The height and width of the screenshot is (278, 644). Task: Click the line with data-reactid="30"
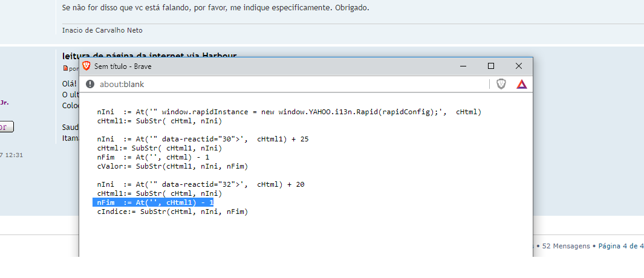(x=203, y=139)
